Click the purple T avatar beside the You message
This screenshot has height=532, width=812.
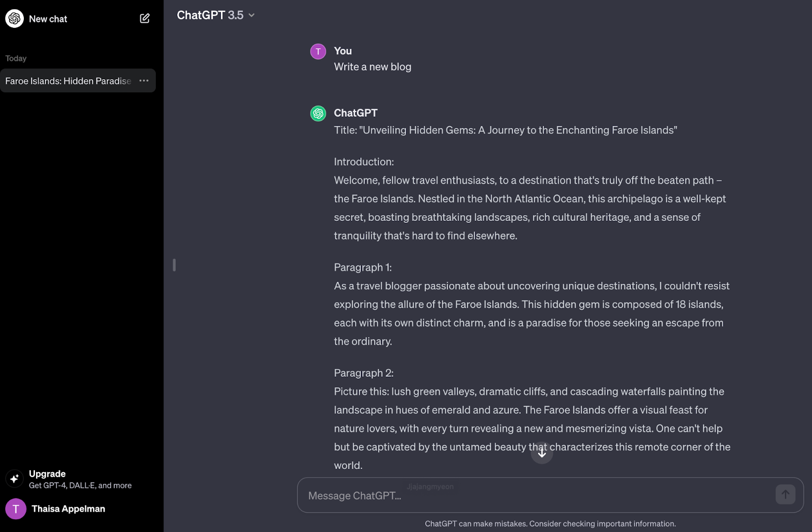318,51
